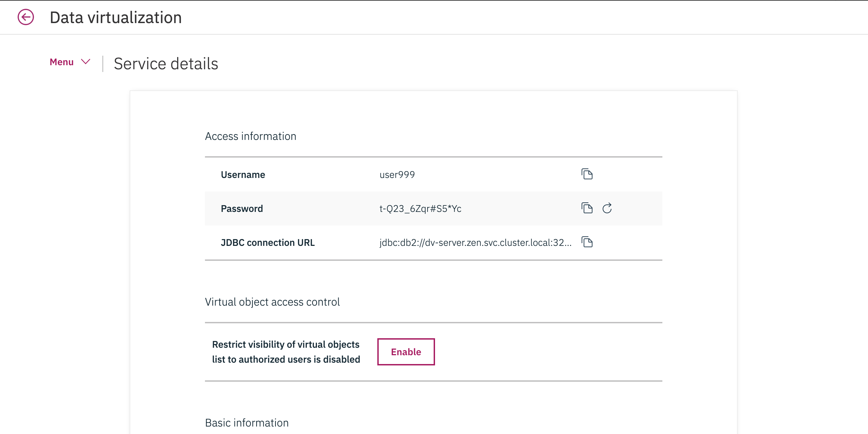Copy the JDBC connection URL
The image size is (868, 434).
click(587, 242)
